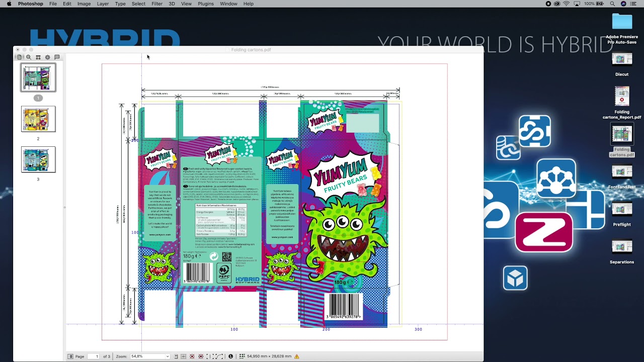Click the black round info icon
Screen dimensions: 644x362
coord(231,356)
